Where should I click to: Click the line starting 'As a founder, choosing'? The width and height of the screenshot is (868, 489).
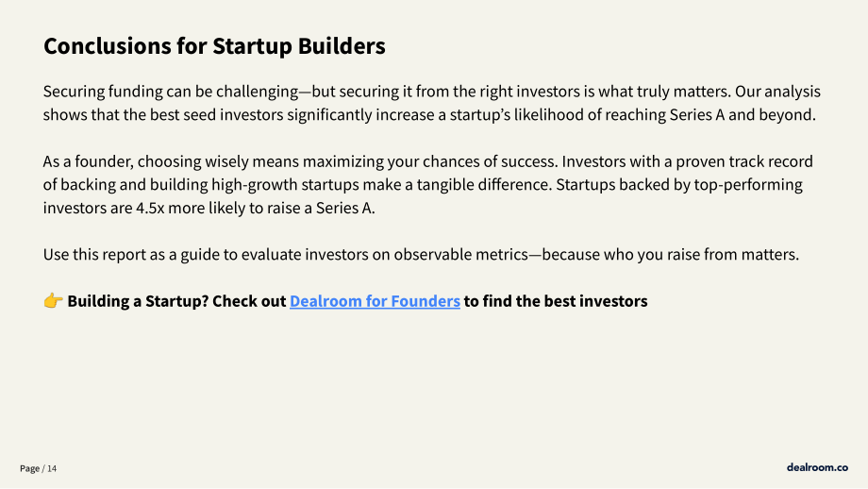pyautogui.click(x=428, y=161)
